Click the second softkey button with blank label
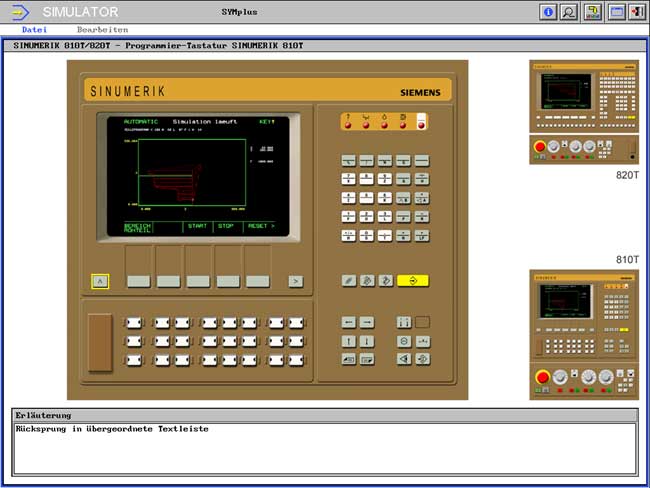650x488 pixels. click(x=168, y=282)
